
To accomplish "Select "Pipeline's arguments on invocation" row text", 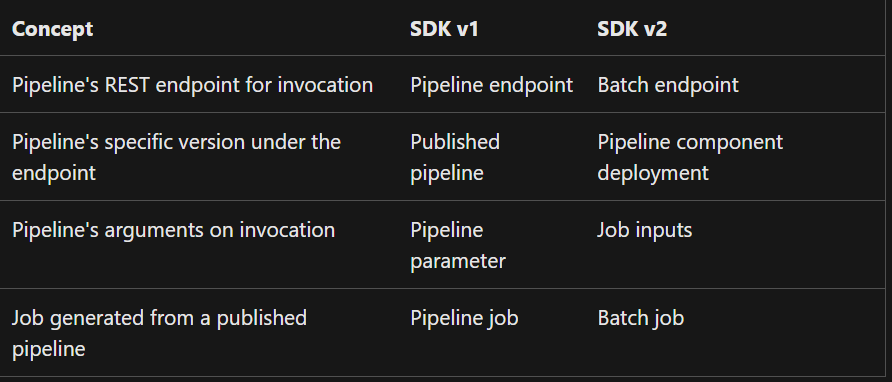I will pyautogui.click(x=174, y=230).
